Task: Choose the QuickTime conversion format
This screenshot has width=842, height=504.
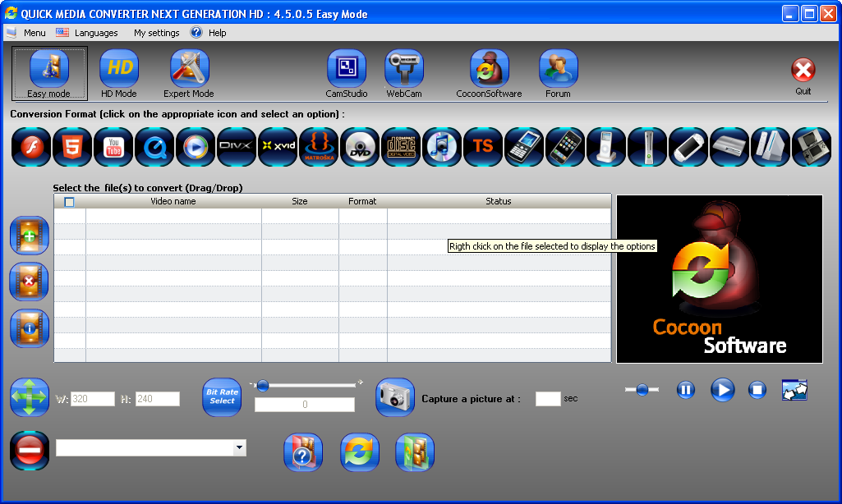Action: point(154,147)
